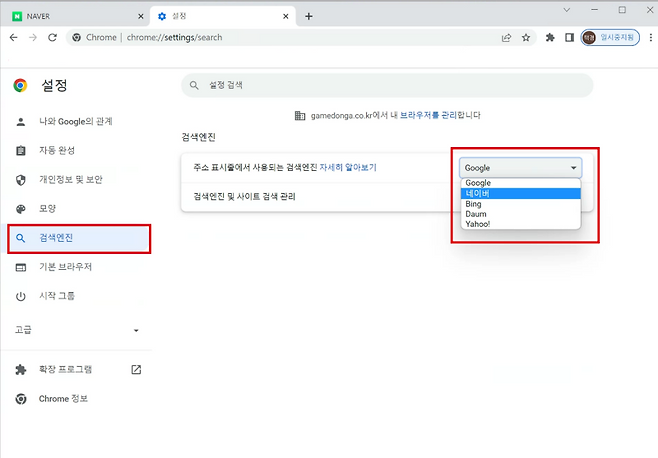Close the NAVER tab
This screenshot has height=458, width=658.
(x=141, y=16)
